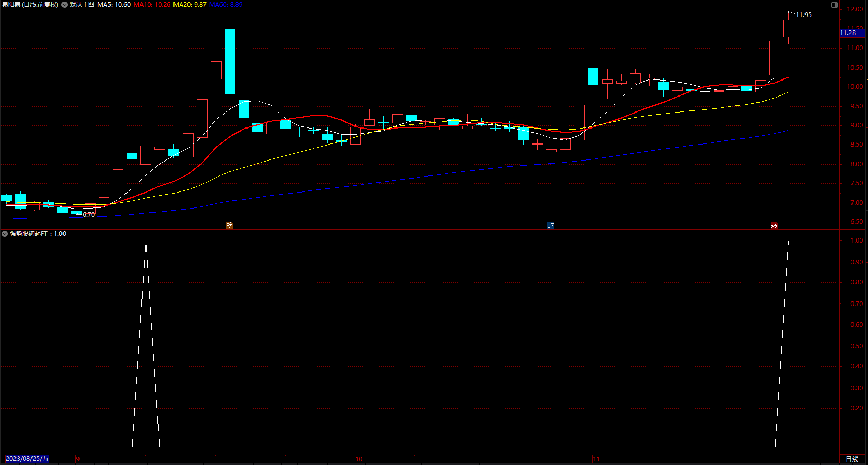Click the last red candlestick near 11.95
The width and height of the screenshot is (868, 465).
click(x=788, y=28)
